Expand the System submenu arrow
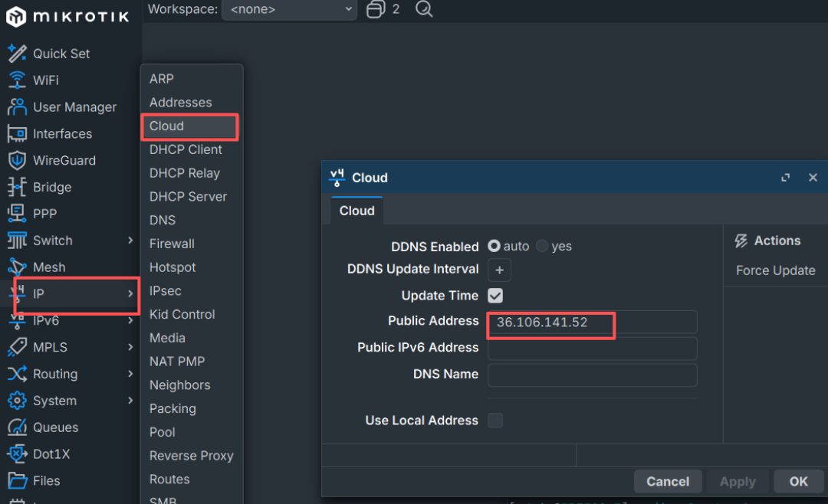The width and height of the screenshot is (828, 504). (130, 401)
